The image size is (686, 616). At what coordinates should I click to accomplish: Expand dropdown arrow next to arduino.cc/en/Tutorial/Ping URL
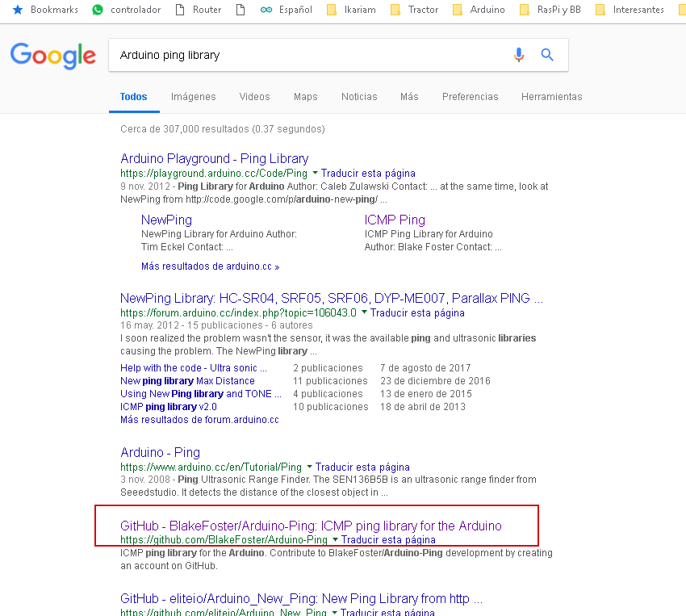pos(309,467)
